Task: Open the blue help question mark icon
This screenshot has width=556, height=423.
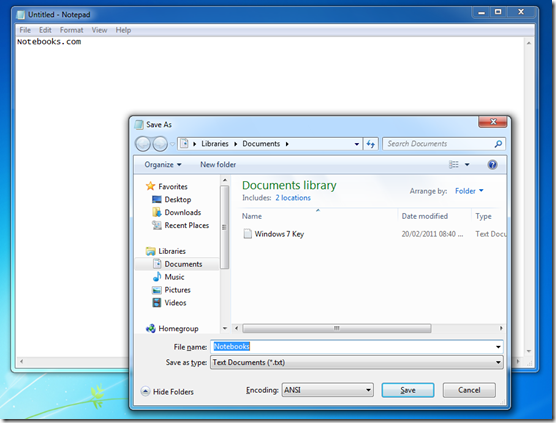Action: (492, 165)
